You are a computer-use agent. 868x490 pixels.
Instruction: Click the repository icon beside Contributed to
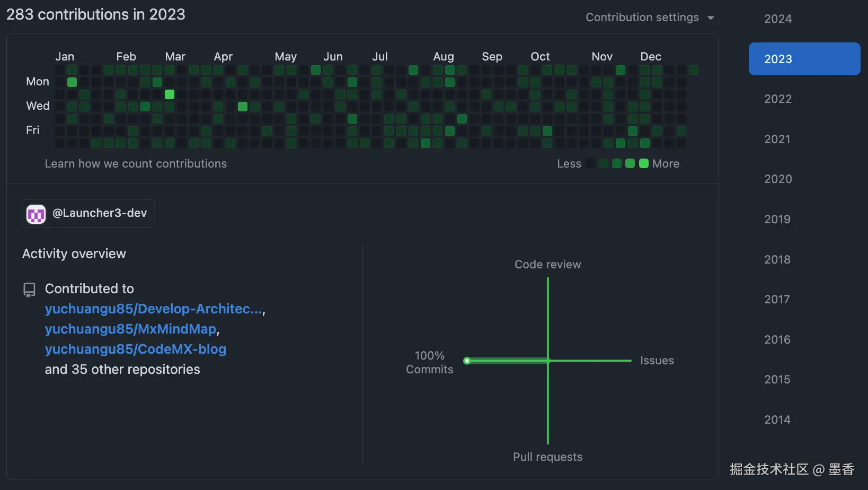tap(29, 290)
